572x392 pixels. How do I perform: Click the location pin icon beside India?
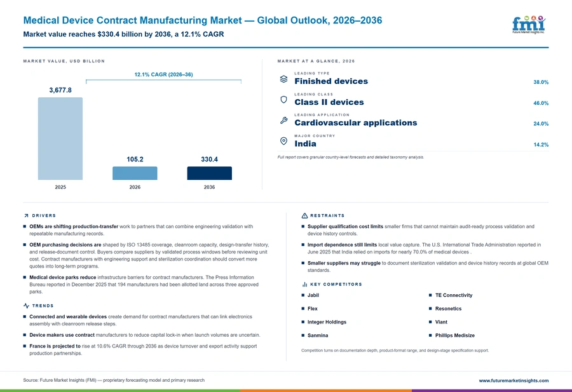coord(283,141)
